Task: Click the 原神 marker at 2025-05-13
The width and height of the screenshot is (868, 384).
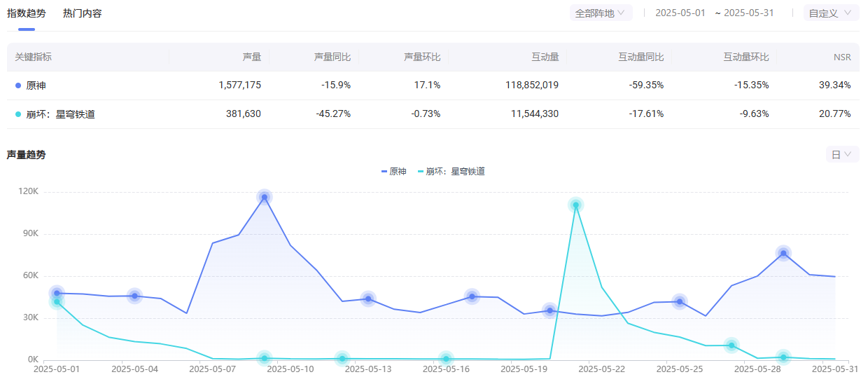Action: click(368, 299)
